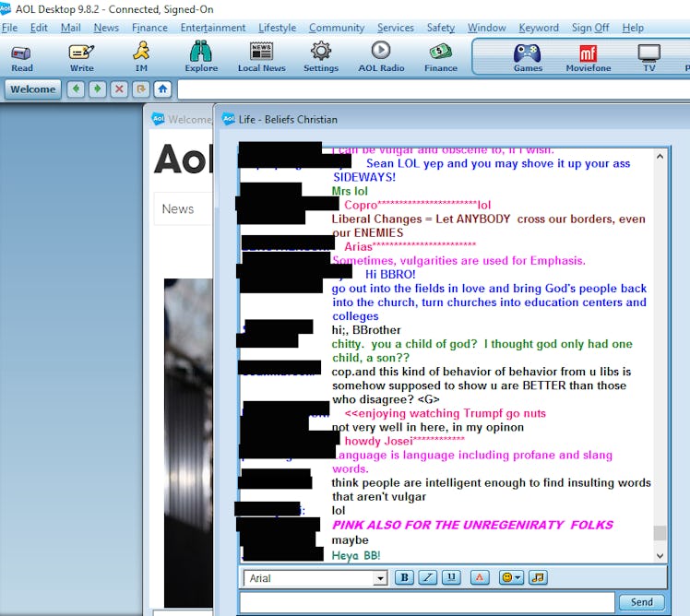
Task: Toggle bold text formatting in chat
Action: pyautogui.click(x=404, y=577)
